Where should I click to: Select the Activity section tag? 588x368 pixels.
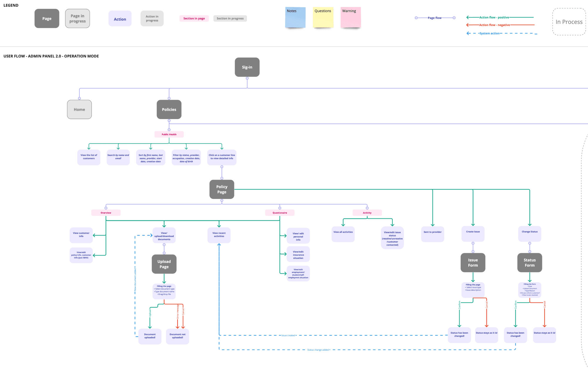tap(367, 213)
